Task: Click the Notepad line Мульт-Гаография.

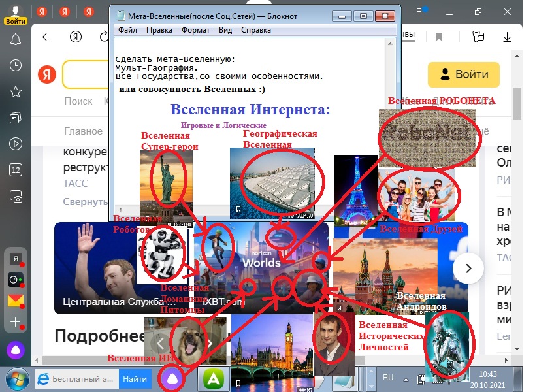Action: [157, 68]
